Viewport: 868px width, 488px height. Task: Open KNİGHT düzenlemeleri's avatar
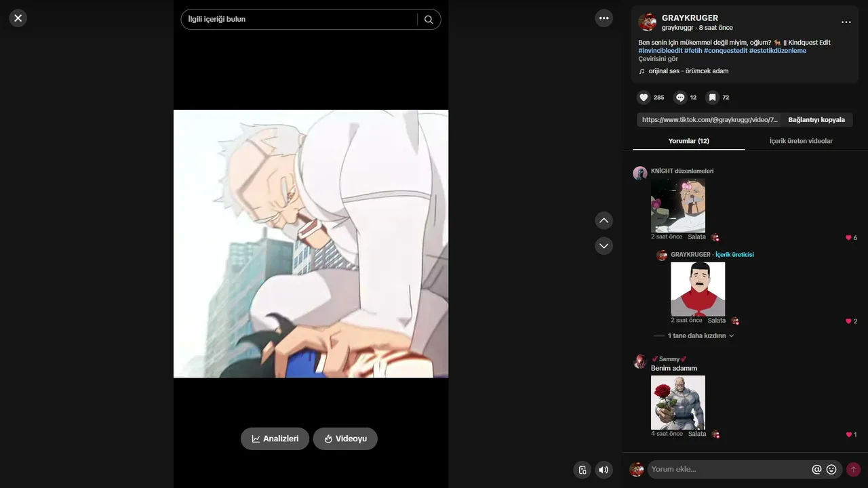640,173
